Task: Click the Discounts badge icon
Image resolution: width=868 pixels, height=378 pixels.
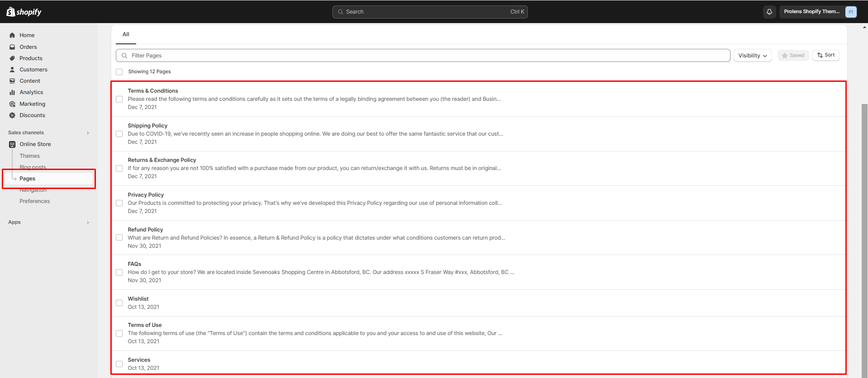Action: [x=12, y=115]
